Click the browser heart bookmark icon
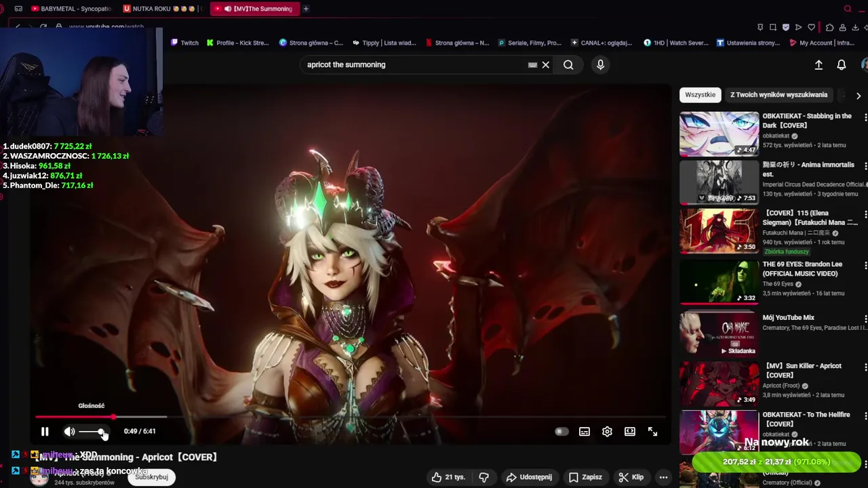 coord(811,27)
